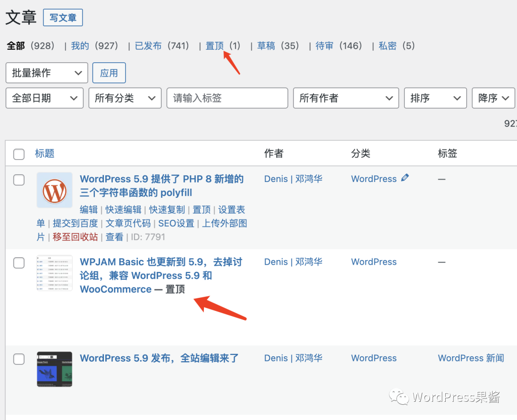Click the 上传外部图片 row action link
The image size is (517, 420).
point(224,223)
